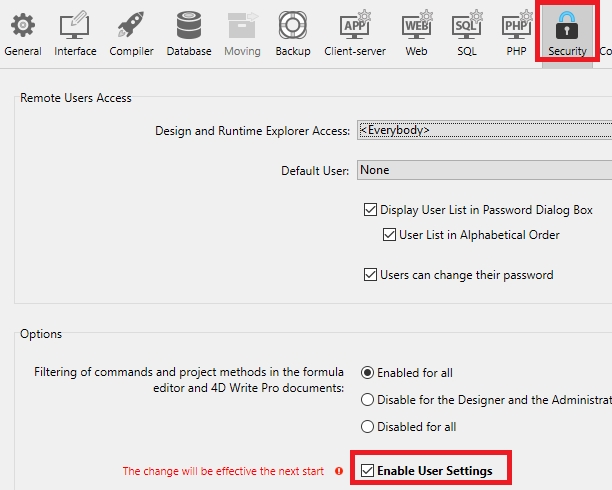This screenshot has height=490, width=612.
Task: Open the Compiler rocket icon
Action: click(131, 25)
